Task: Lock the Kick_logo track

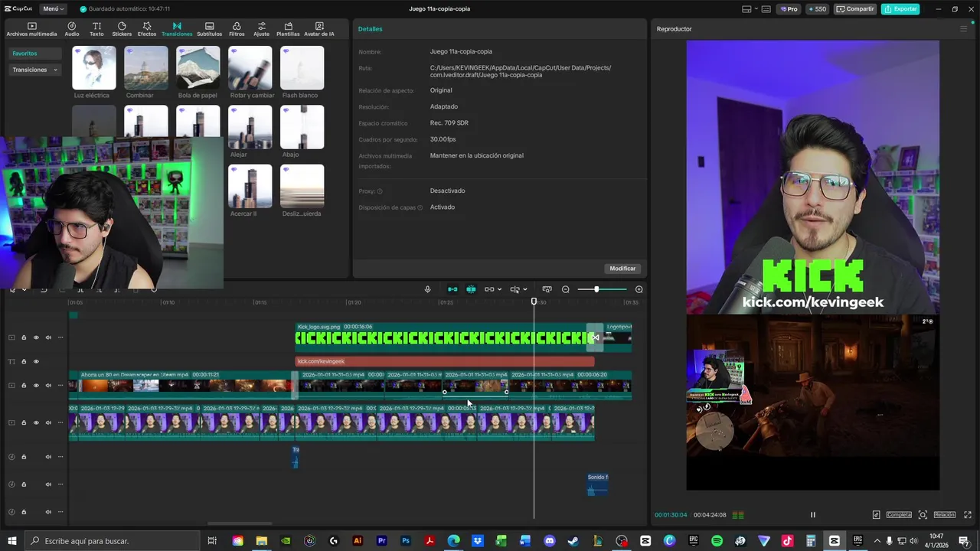Action: click(x=24, y=337)
